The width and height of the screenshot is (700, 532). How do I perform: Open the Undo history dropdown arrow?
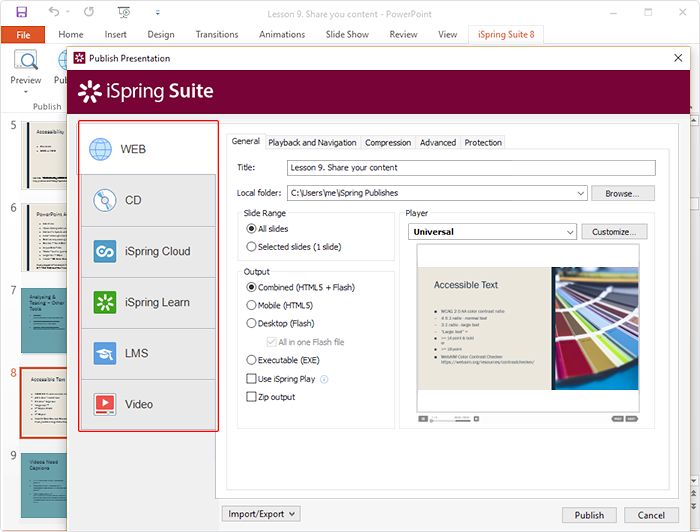coord(68,12)
